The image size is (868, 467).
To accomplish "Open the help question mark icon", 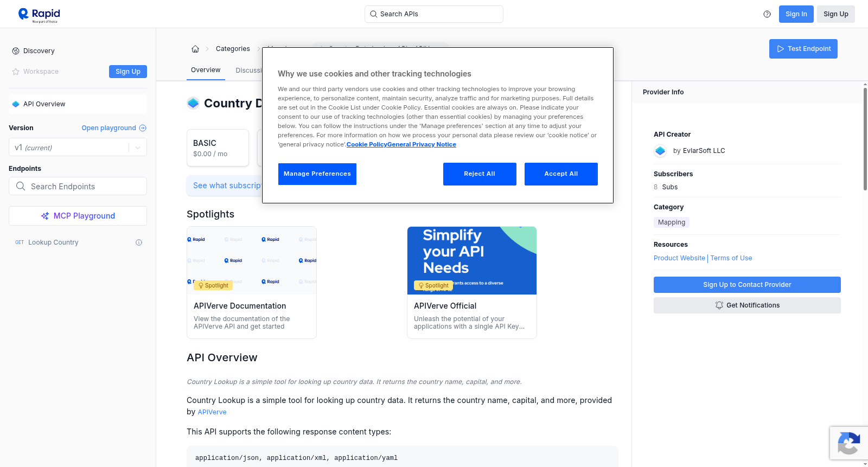I will [767, 14].
